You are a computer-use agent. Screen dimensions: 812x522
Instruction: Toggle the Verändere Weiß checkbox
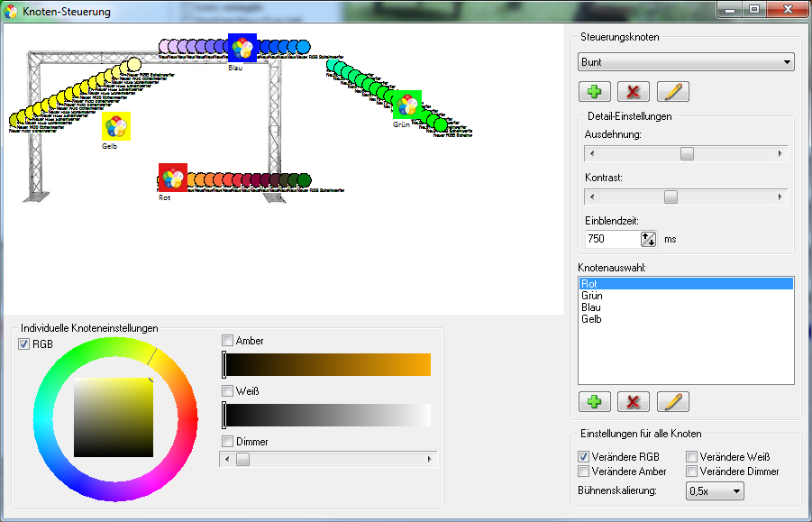691,456
